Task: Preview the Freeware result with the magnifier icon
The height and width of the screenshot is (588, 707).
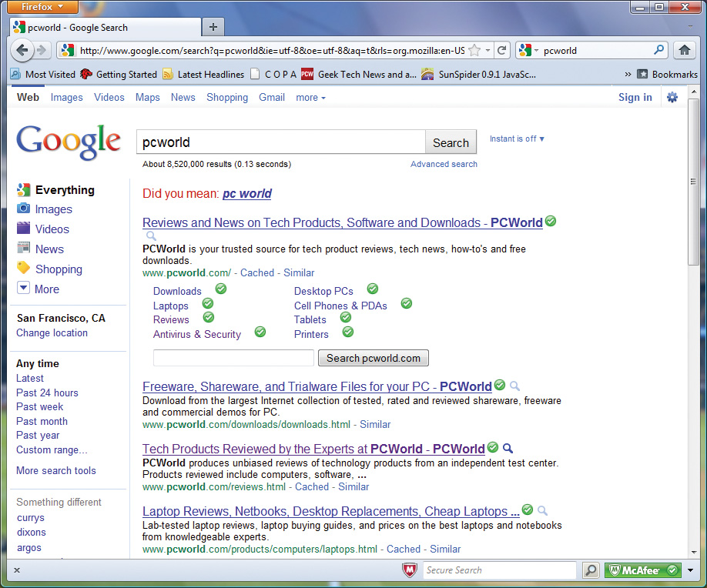Action: pos(514,386)
